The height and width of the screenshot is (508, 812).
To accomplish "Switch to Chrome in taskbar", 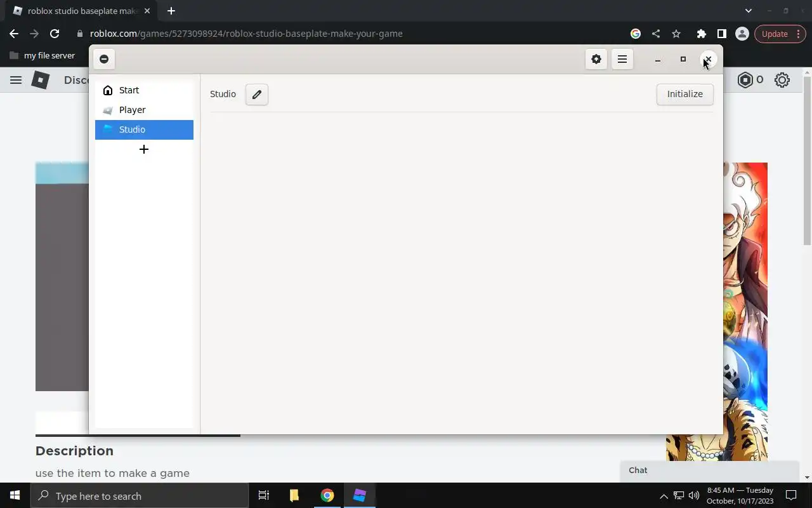I will [327, 495].
